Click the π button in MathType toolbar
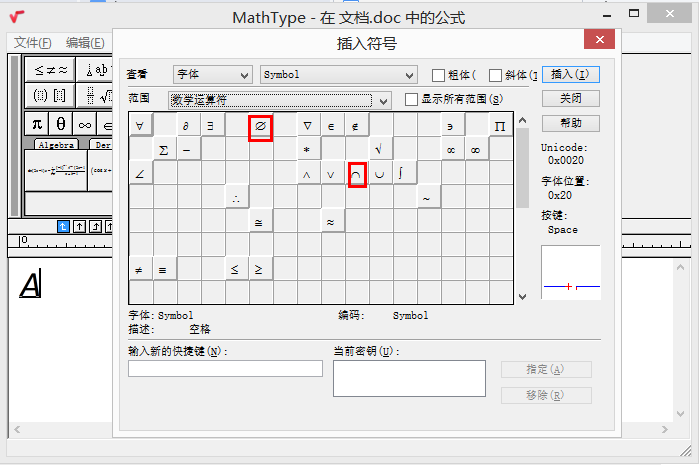 [37, 124]
